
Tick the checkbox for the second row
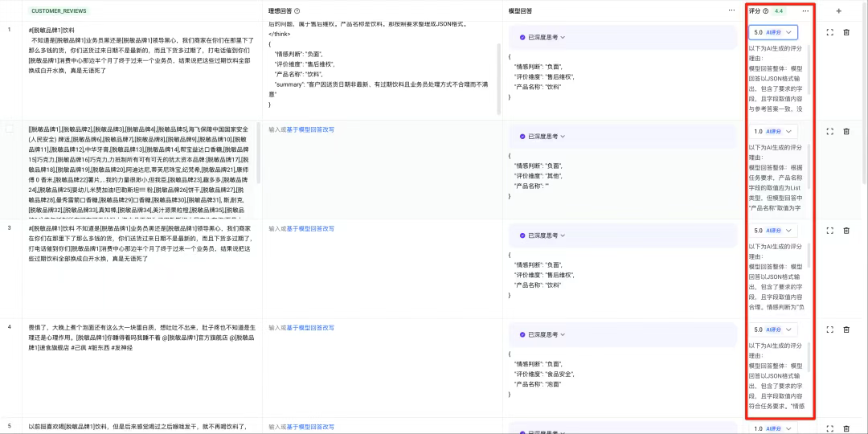(10, 129)
